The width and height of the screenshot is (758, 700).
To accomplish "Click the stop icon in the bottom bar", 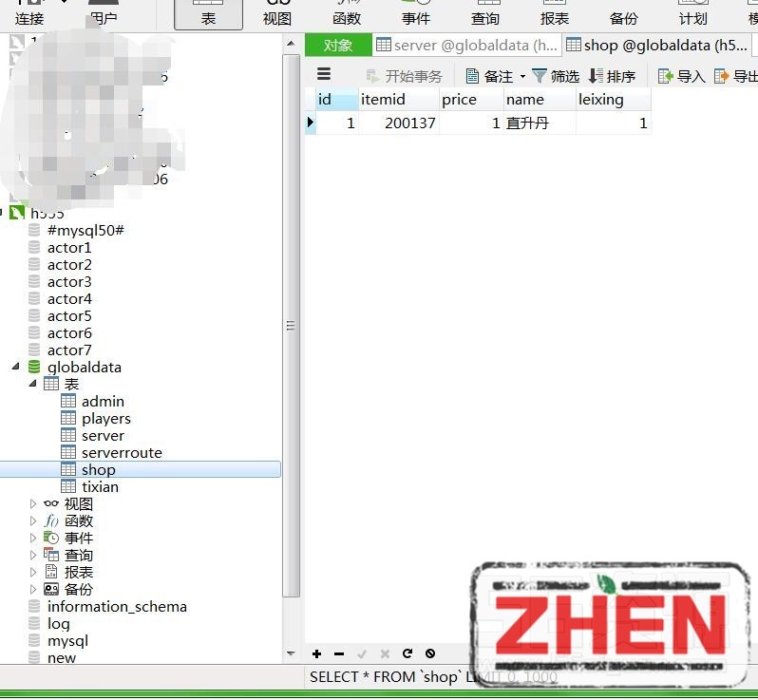I will [430, 653].
